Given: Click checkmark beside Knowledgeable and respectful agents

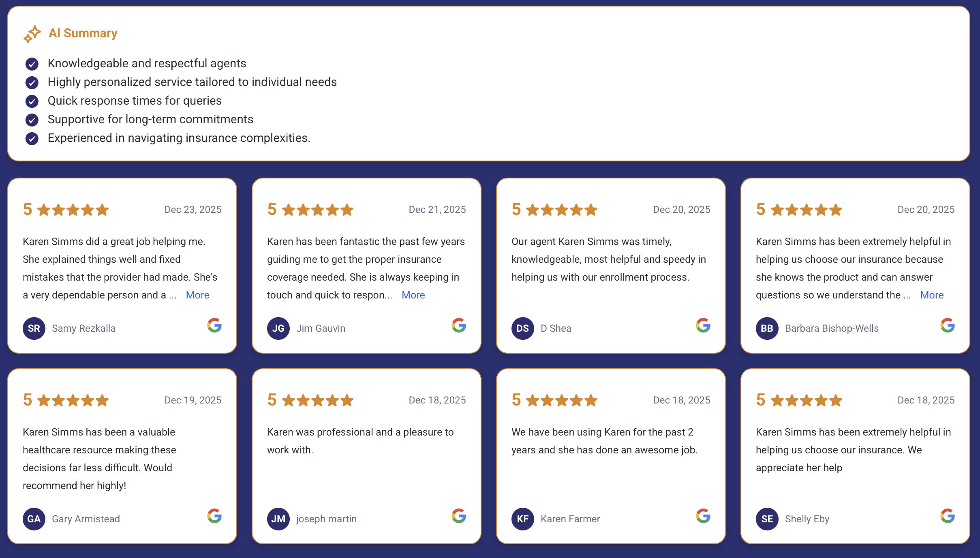Looking at the screenshot, I should pos(32,64).
